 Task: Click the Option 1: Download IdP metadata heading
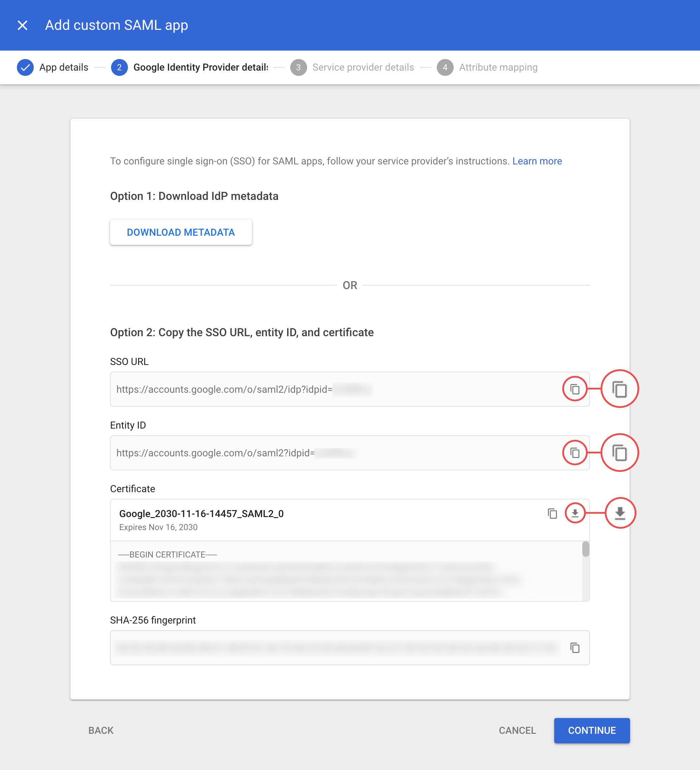[194, 196]
